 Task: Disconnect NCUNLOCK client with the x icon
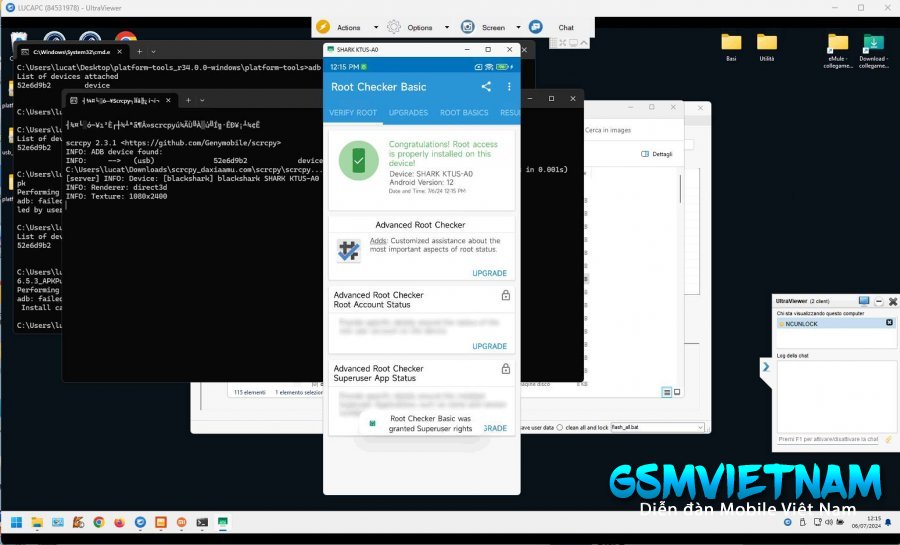(889, 323)
